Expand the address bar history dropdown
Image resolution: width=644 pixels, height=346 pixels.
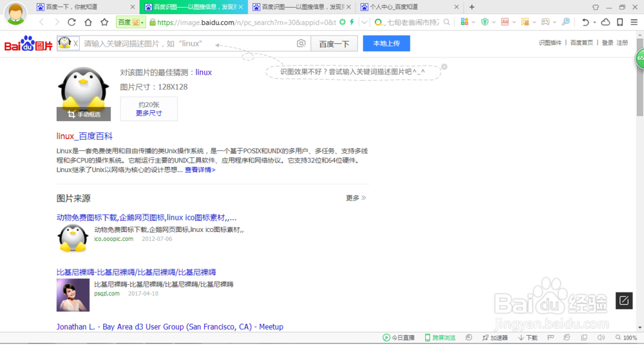364,22
